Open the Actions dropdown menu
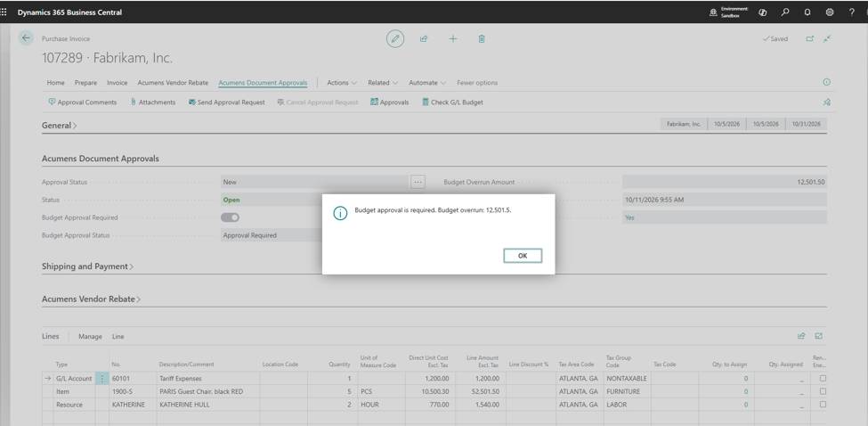The image size is (868, 426). pos(342,83)
